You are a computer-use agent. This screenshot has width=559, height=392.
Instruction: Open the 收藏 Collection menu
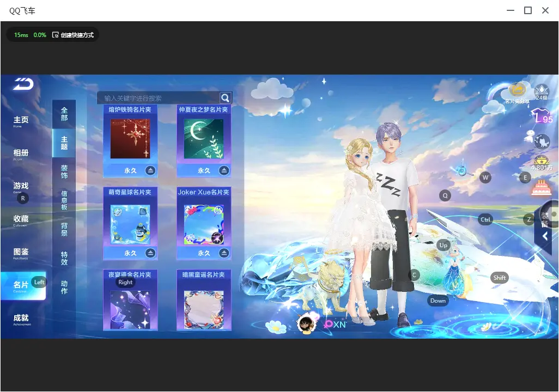point(21,220)
